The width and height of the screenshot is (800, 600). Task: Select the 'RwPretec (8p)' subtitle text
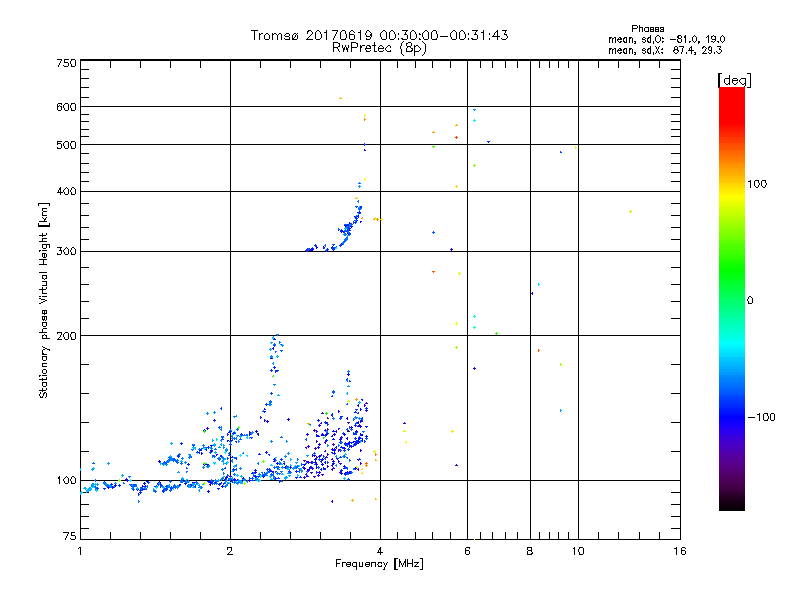pyautogui.click(x=379, y=48)
